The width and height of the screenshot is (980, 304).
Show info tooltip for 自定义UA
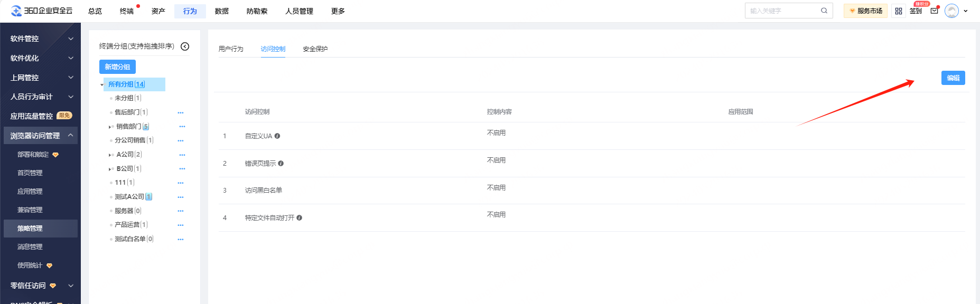pos(277,136)
